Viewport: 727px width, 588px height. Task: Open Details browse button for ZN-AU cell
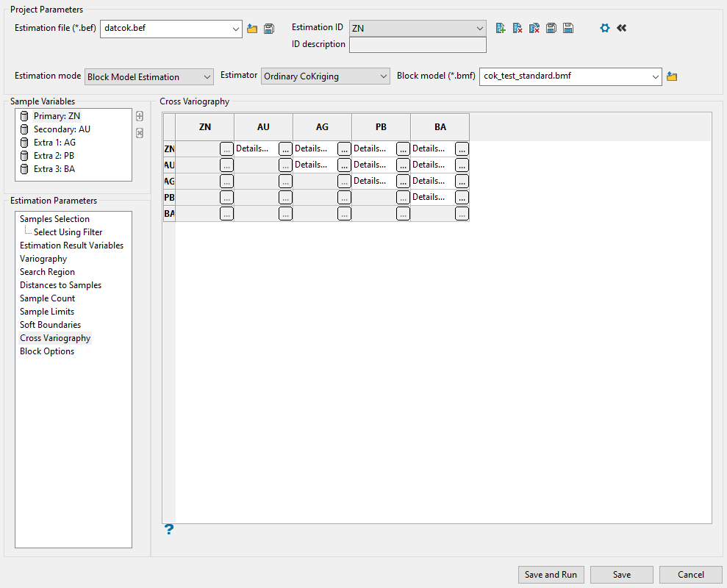[x=285, y=148]
